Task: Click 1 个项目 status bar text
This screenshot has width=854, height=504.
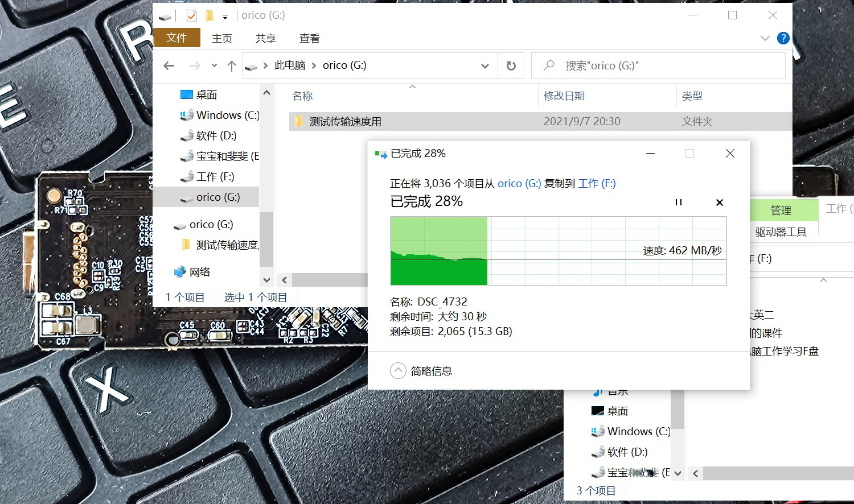Action: pyautogui.click(x=185, y=297)
